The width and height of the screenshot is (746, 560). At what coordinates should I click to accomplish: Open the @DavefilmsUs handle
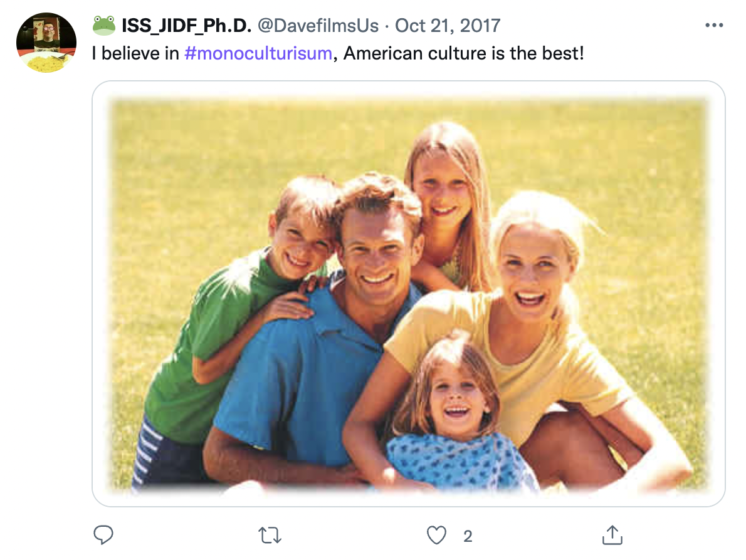tap(318, 26)
